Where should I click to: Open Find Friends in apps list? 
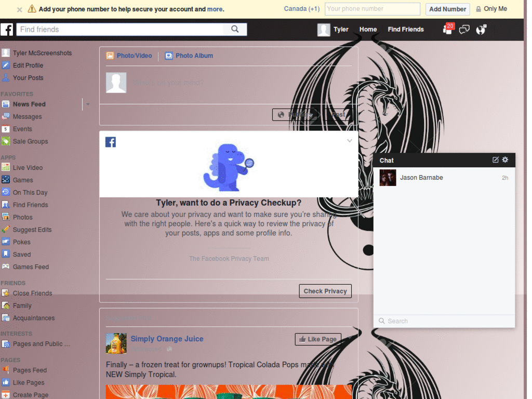pyautogui.click(x=25, y=205)
